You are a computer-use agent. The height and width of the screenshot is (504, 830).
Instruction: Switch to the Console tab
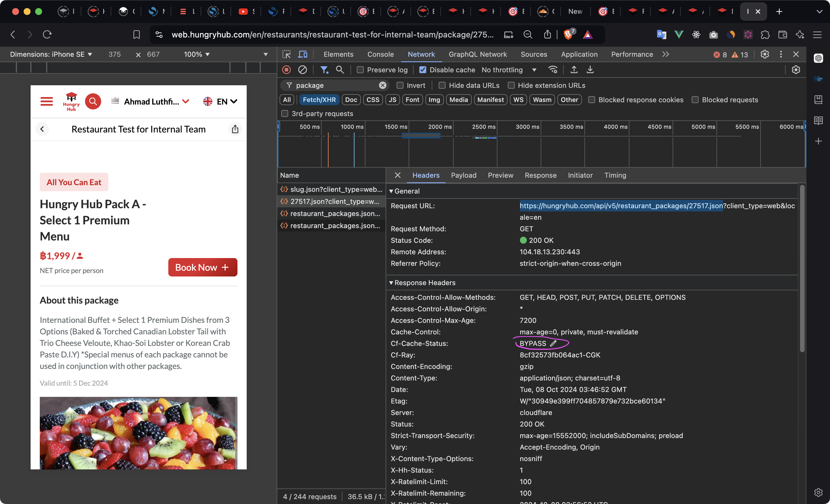pos(380,54)
